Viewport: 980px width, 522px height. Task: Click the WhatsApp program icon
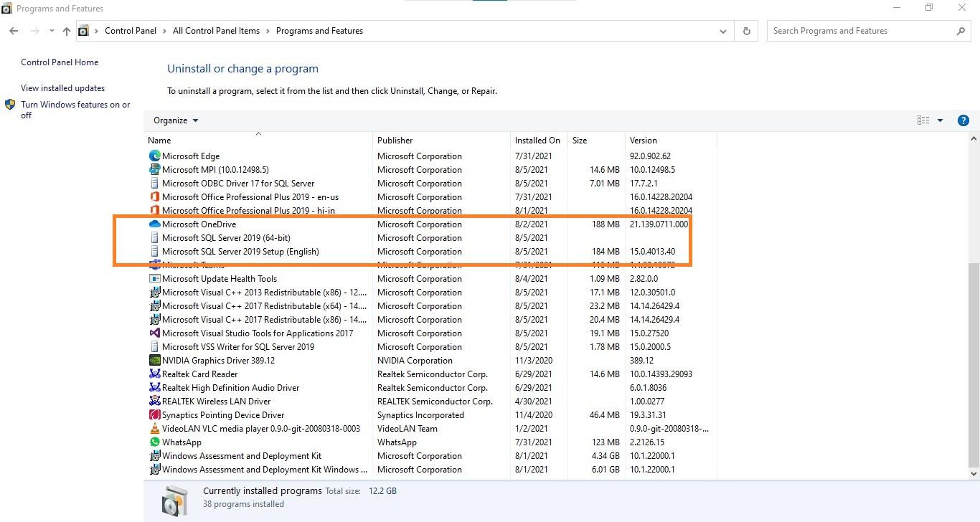(154, 442)
